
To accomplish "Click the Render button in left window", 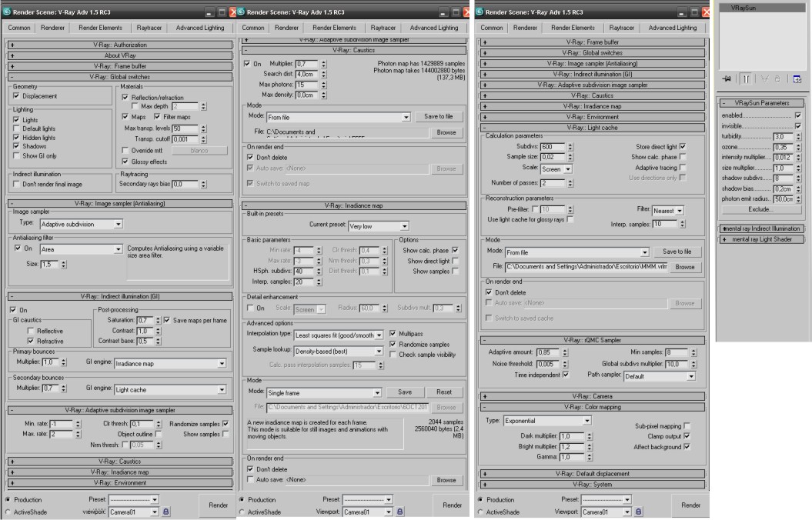I will (218, 505).
